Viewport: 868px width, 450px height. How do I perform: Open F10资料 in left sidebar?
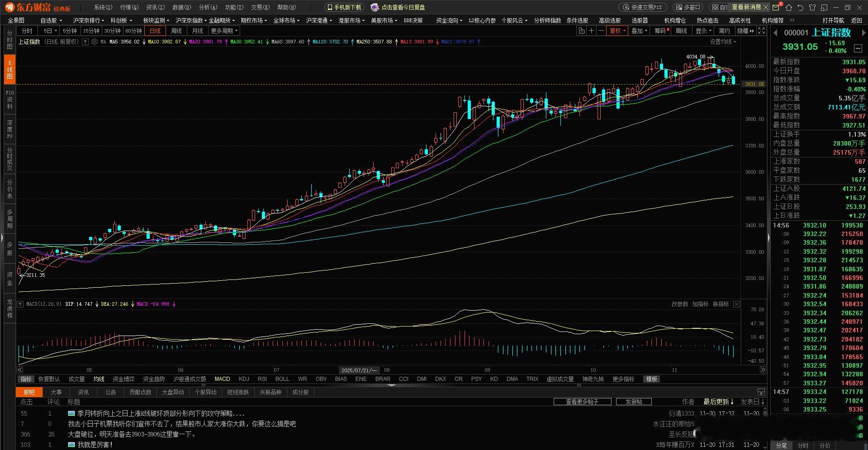[x=9, y=99]
